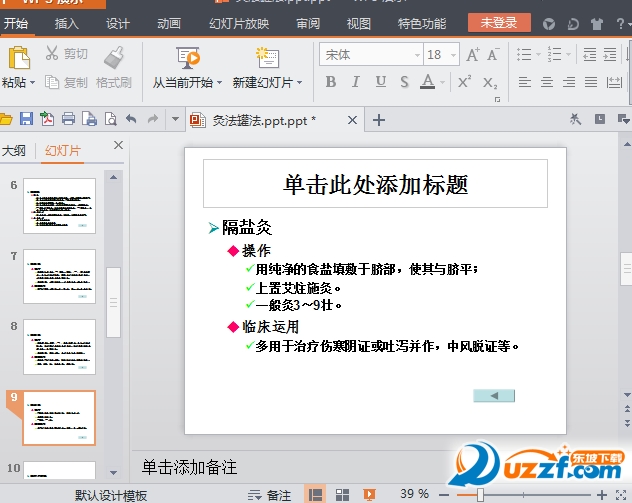
Task: Click the slide title placeholder 单击此处添加标题
Action: click(375, 184)
